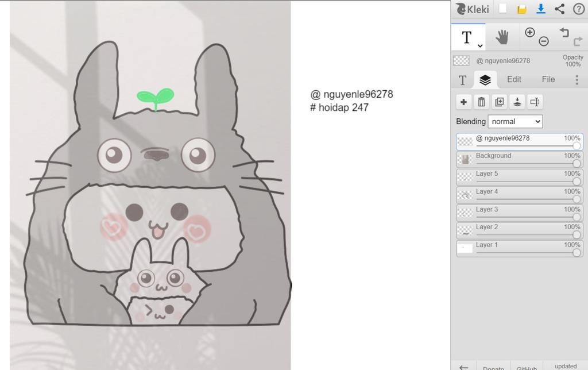Switch to the Layers tab
This screenshot has width=588, height=370.
pos(485,79)
